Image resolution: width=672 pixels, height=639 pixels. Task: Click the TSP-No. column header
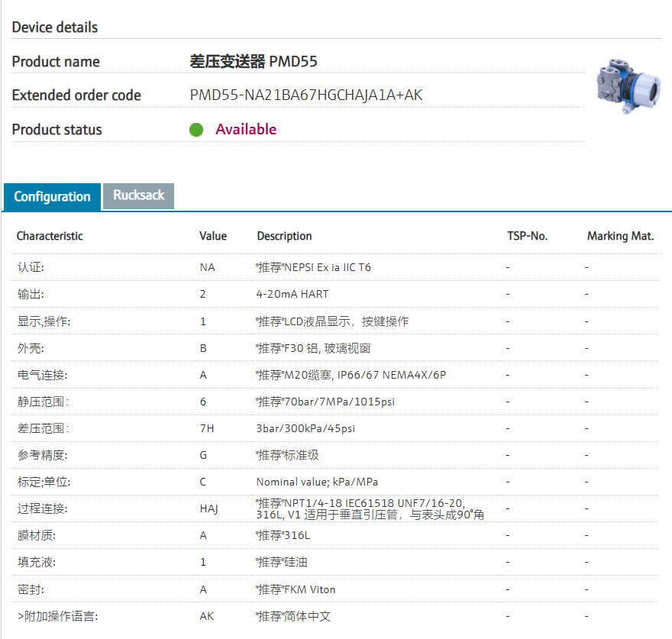click(527, 236)
